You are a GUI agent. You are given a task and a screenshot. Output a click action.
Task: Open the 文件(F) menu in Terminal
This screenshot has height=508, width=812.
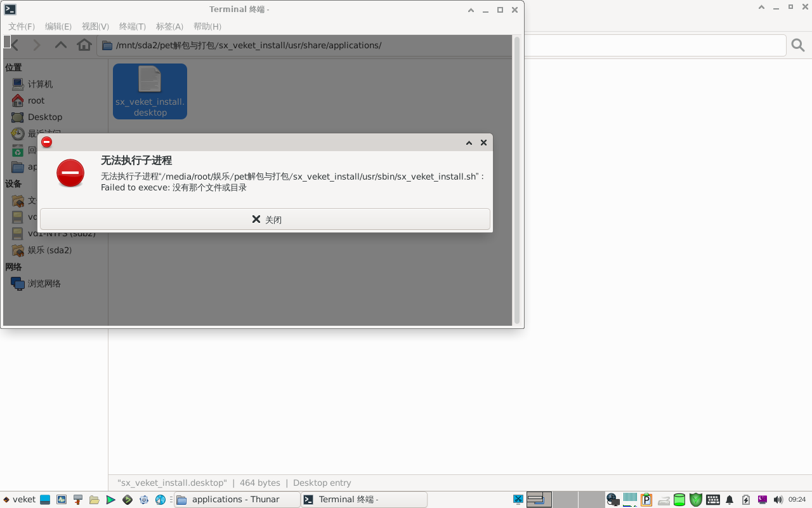(22, 26)
